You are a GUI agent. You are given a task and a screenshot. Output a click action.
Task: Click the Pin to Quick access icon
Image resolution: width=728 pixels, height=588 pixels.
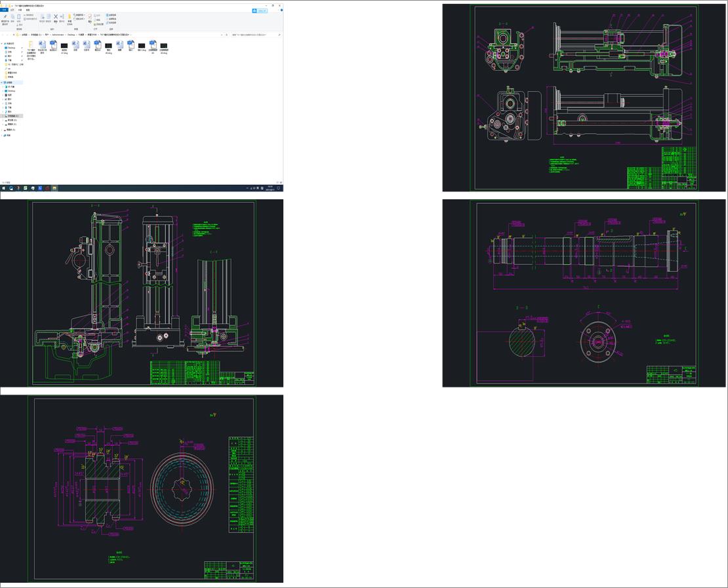[x=5, y=18]
